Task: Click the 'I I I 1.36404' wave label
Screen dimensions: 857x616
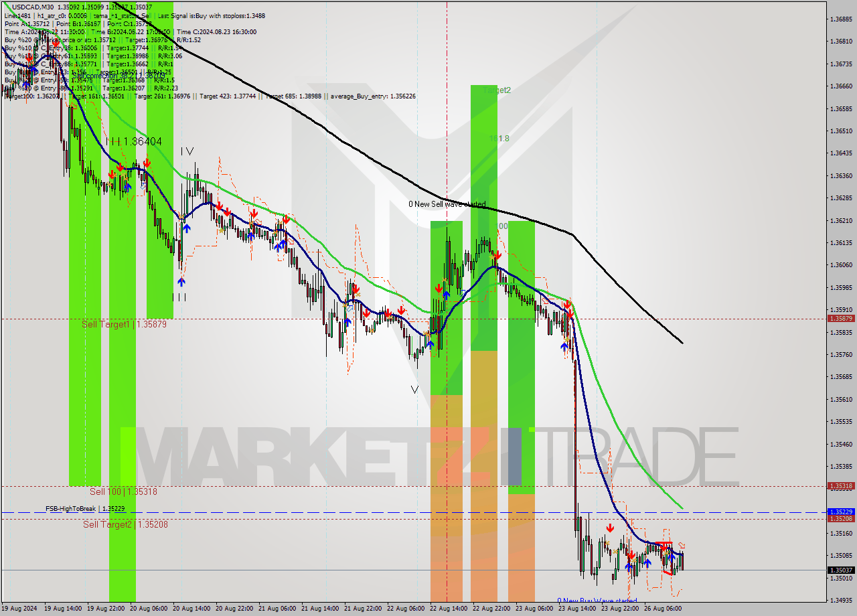Action: [133, 142]
